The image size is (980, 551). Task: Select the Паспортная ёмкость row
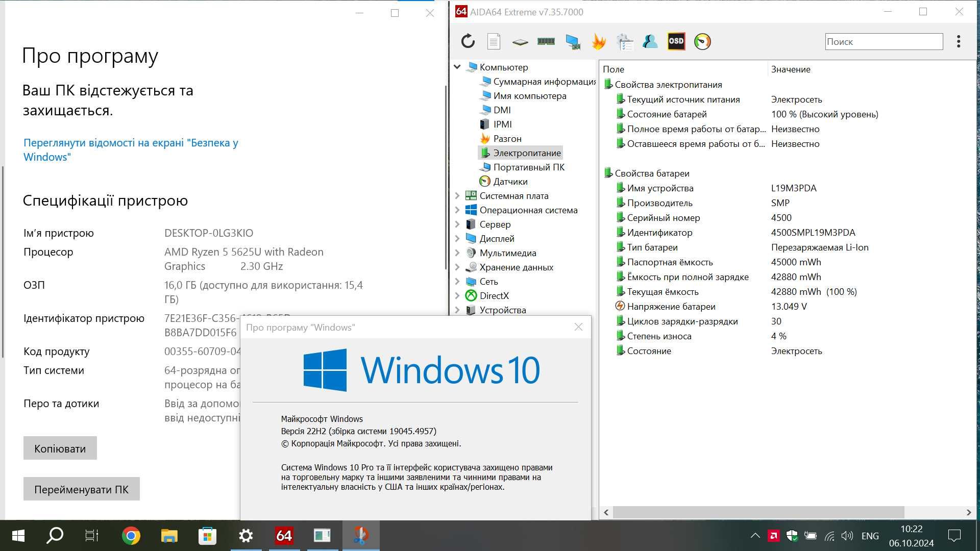[786, 262]
